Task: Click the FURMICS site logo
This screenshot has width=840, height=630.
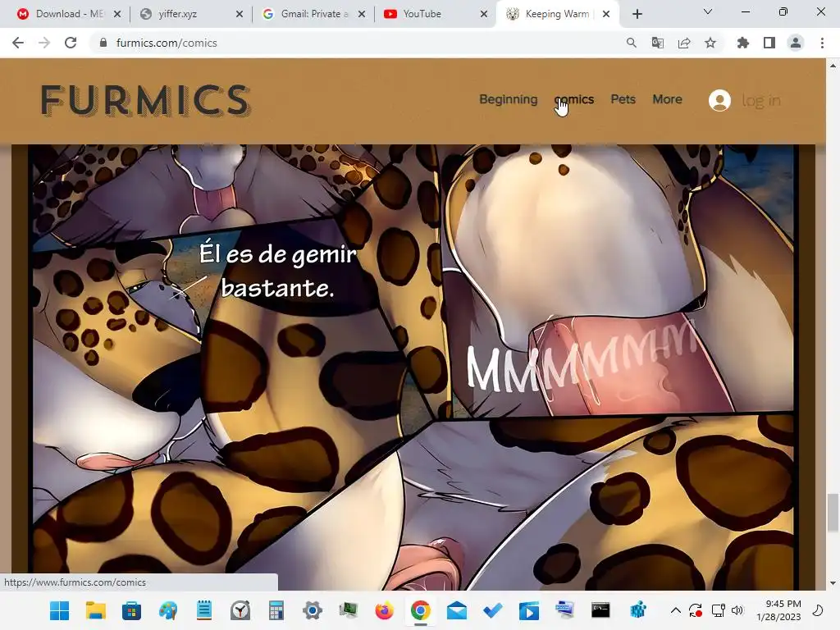Action: click(x=146, y=100)
